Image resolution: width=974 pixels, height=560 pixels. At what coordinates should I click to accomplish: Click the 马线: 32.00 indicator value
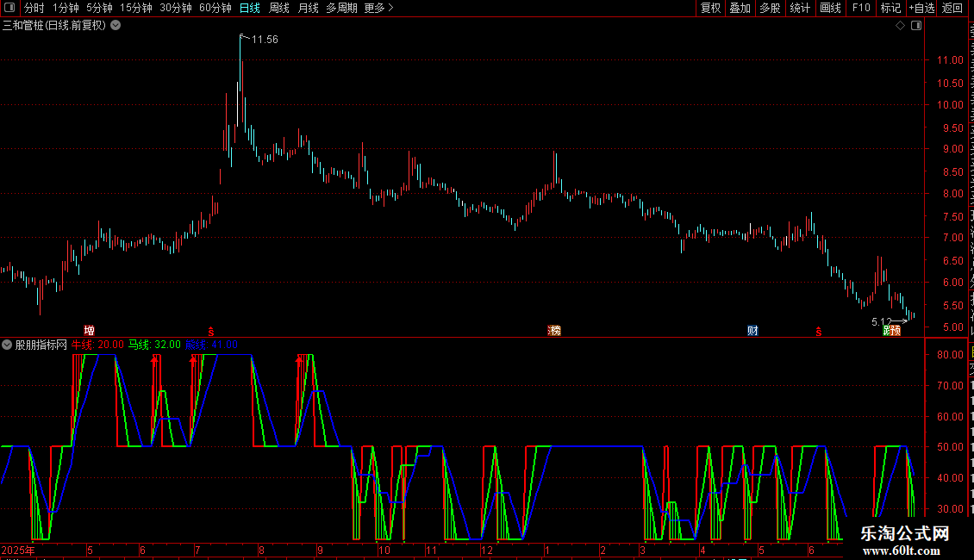pos(154,345)
